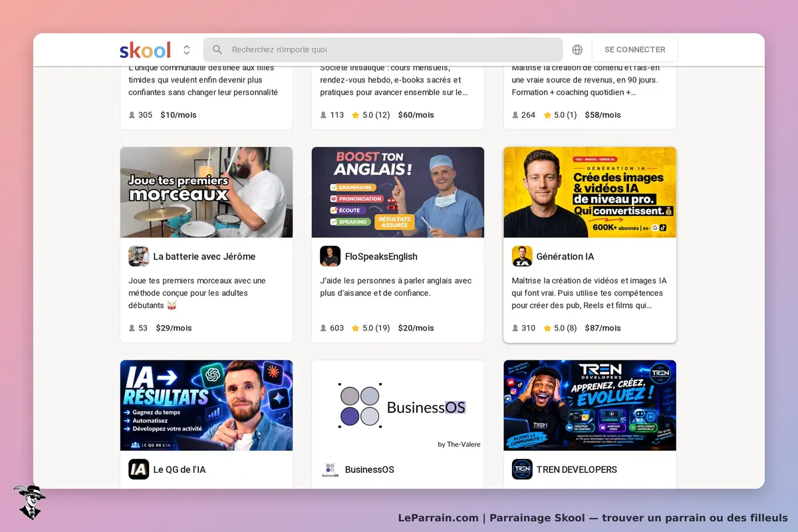Open 'Génération IA' community title

tap(565, 257)
